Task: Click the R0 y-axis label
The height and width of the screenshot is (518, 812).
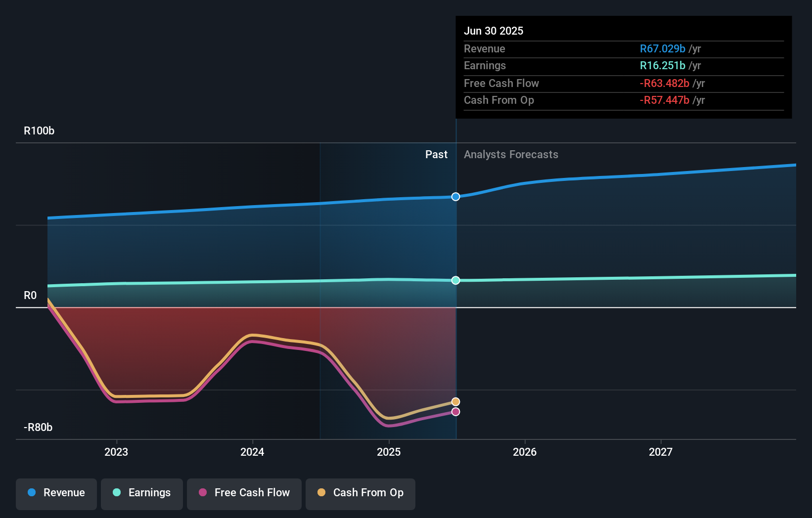Action: coord(30,296)
